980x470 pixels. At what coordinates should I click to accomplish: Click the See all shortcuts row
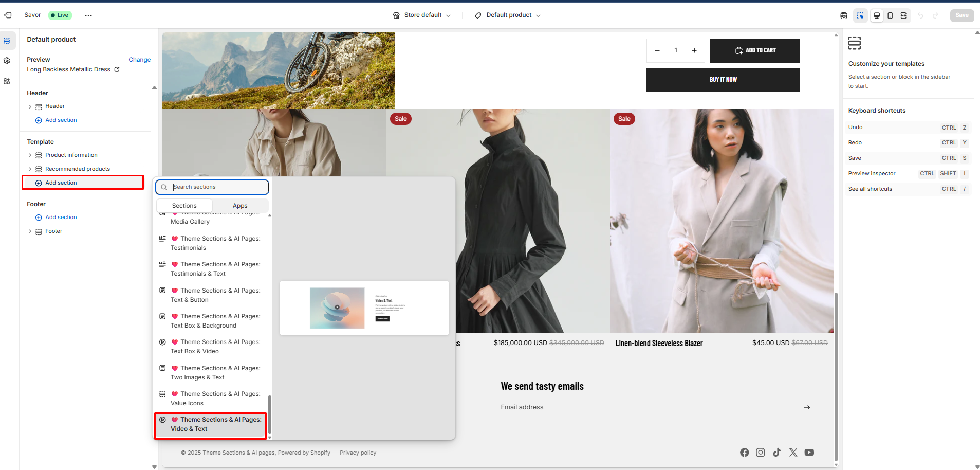point(908,189)
